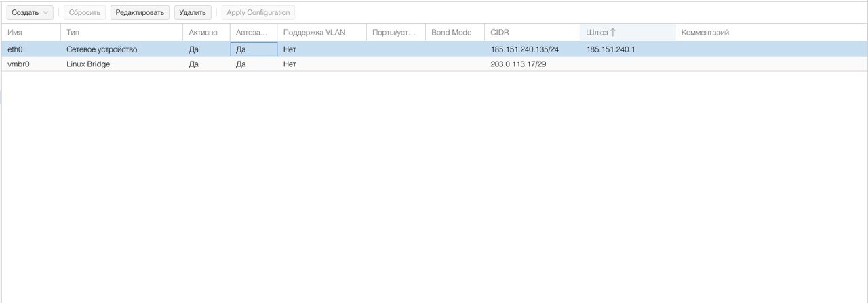Click the Автозапуск Да cell of vmbr0
The image size is (868, 303).
254,64
